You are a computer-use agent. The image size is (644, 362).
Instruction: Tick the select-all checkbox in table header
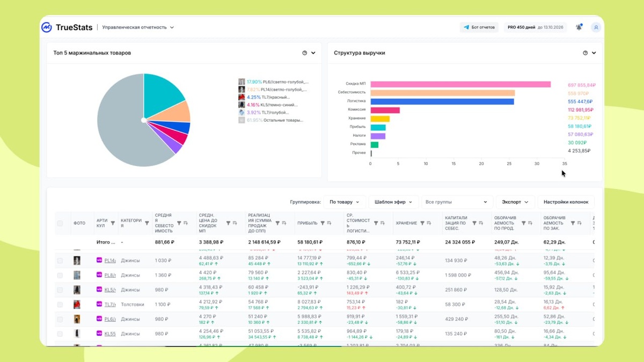tap(60, 223)
